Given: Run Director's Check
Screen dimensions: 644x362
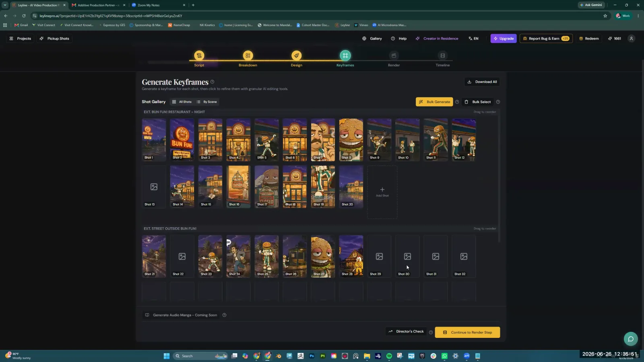Looking at the screenshot, I should (406, 331).
